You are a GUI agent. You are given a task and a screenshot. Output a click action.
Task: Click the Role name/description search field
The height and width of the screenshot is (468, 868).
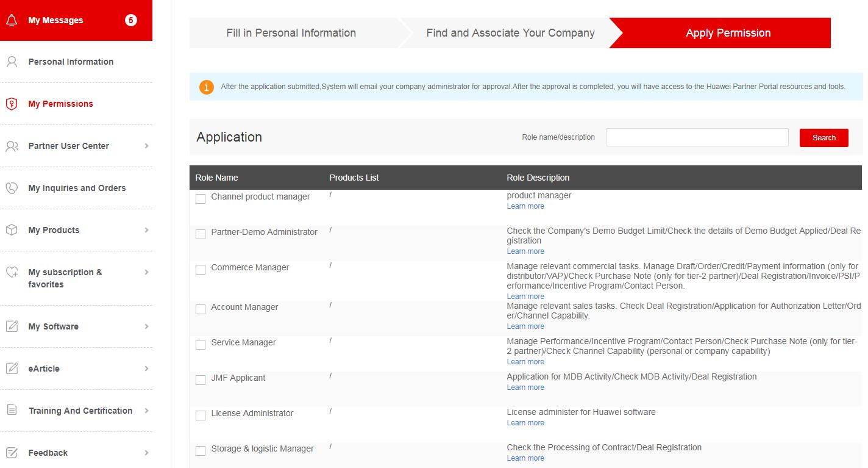tap(697, 137)
